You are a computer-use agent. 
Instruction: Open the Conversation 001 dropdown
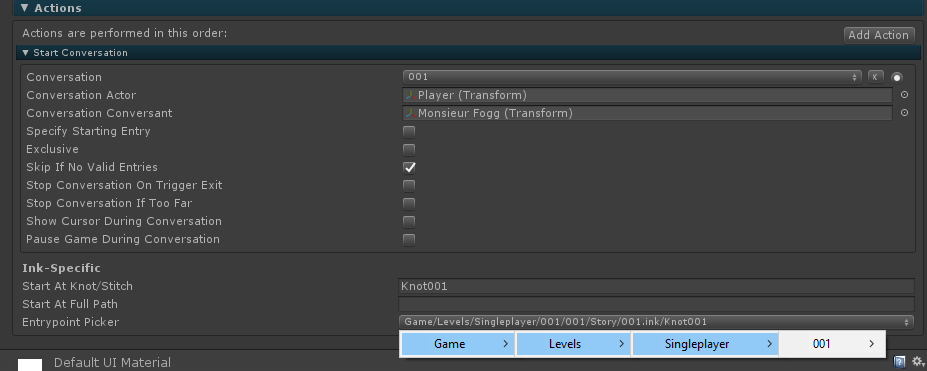pyautogui.click(x=632, y=77)
